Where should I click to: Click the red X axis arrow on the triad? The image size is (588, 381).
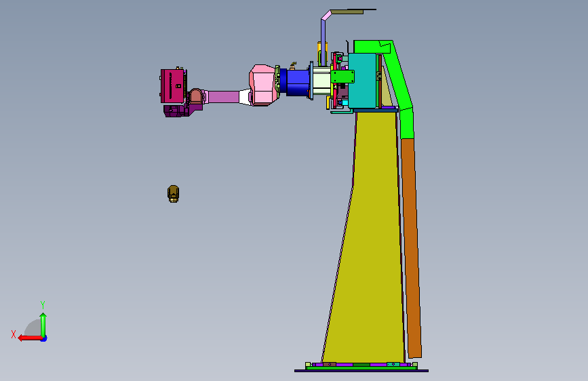pyautogui.click(x=30, y=338)
